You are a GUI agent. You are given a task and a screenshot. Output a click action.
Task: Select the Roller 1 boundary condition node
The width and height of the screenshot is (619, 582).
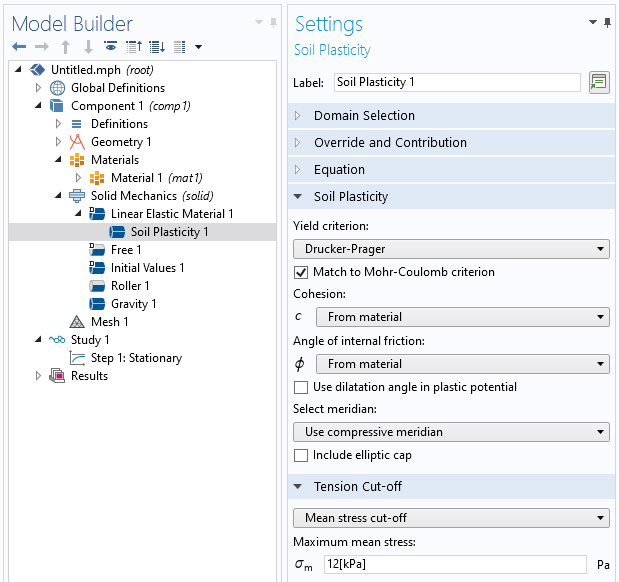point(130,286)
